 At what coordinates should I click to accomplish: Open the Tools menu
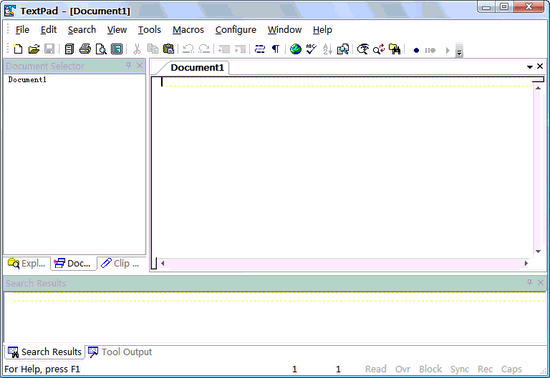[x=149, y=30]
